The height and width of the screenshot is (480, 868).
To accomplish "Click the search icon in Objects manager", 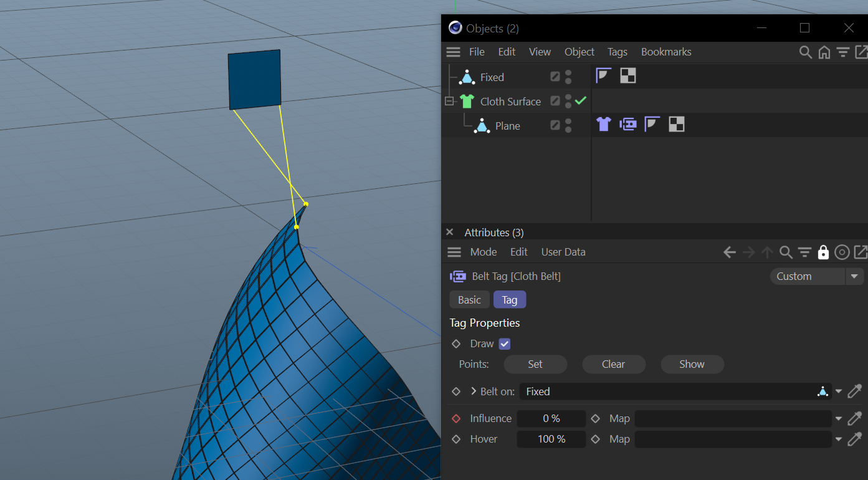I will [806, 52].
